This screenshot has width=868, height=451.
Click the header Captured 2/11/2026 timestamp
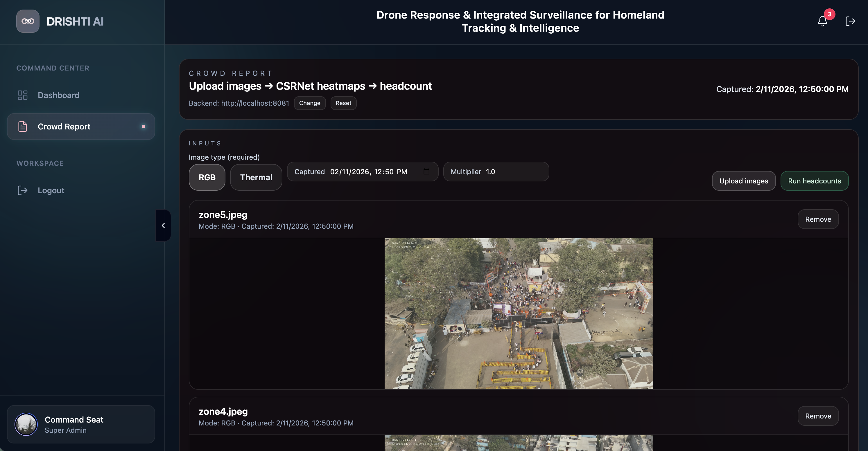pyautogui.click(x=782, y=89)
